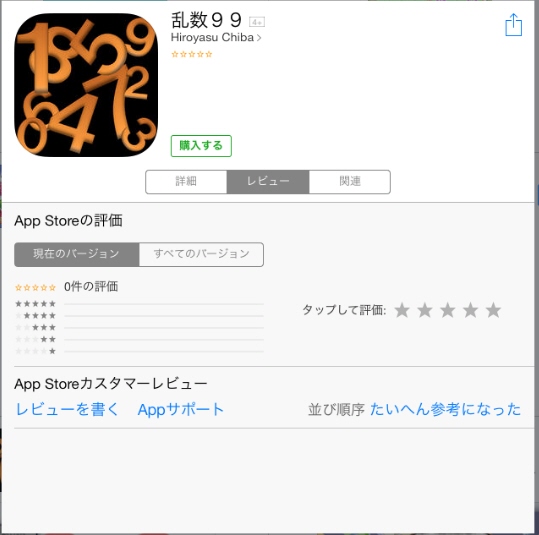Tap レビューを書く link
This screenshot has height=535, width=539.
(67, 410)
